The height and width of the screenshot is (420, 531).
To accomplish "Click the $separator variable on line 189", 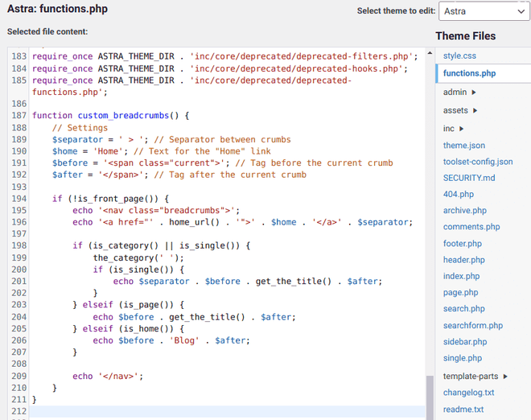I will click(x=77, y=139).
